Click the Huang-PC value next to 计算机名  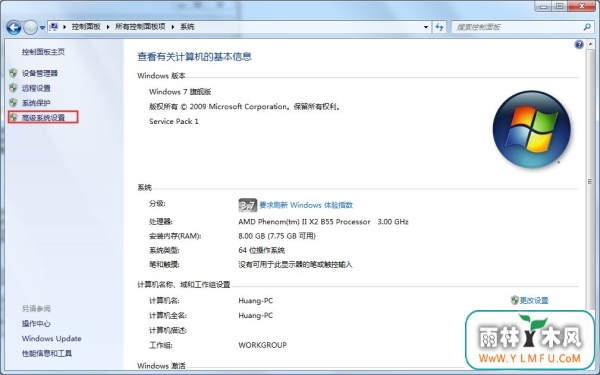(x=256, y=300)
